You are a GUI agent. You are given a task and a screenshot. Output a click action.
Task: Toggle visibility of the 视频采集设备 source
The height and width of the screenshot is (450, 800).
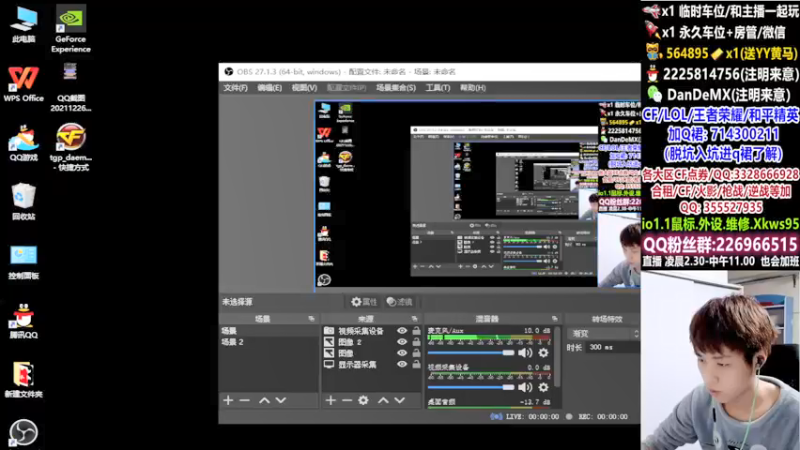pos(402,331)
